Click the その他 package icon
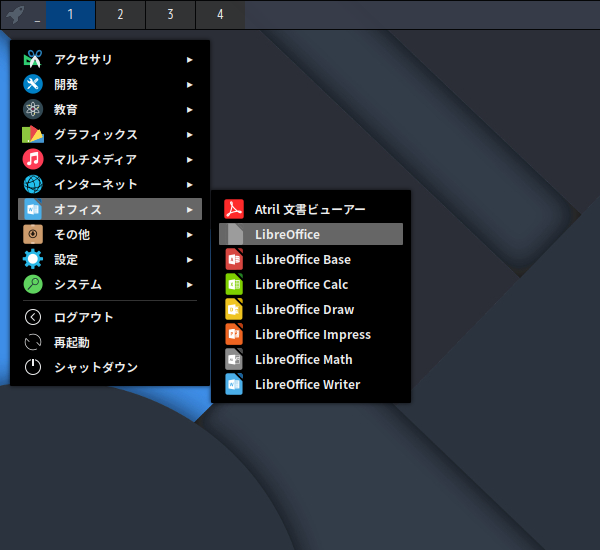This screenshot has height=550, width=600. click(x=33, y=235)
